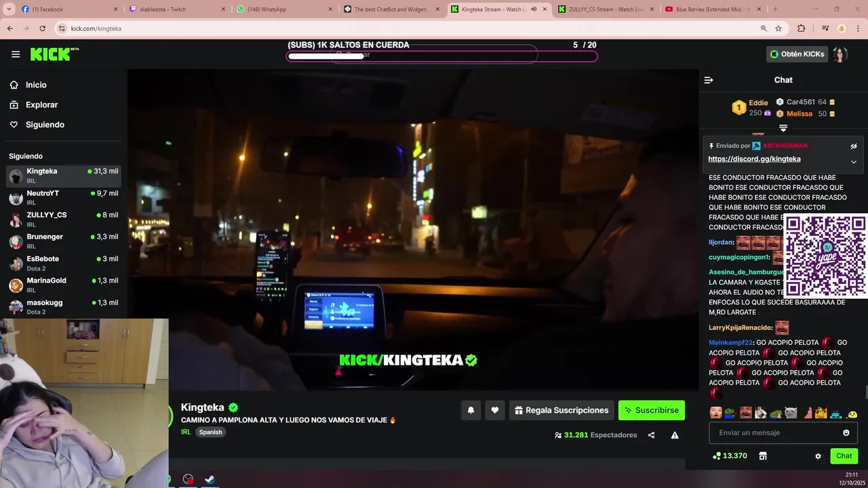Expand the gift leaderboard
The image size is (868, 488).
click(783, 127)
